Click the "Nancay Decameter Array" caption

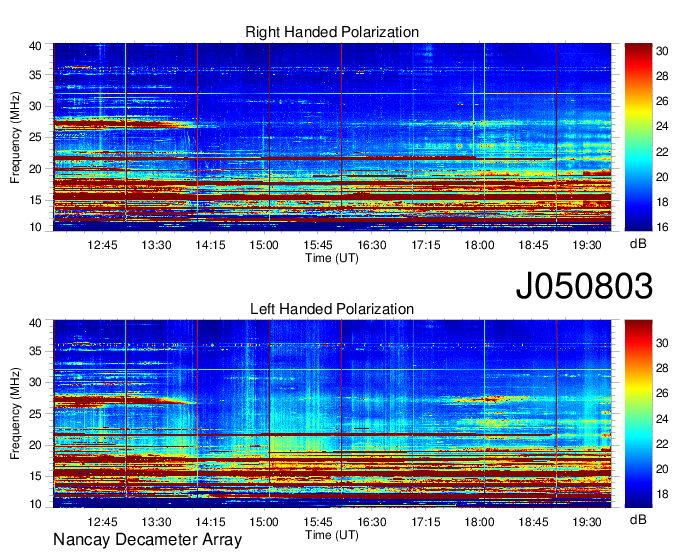click(x=147, y=540)
